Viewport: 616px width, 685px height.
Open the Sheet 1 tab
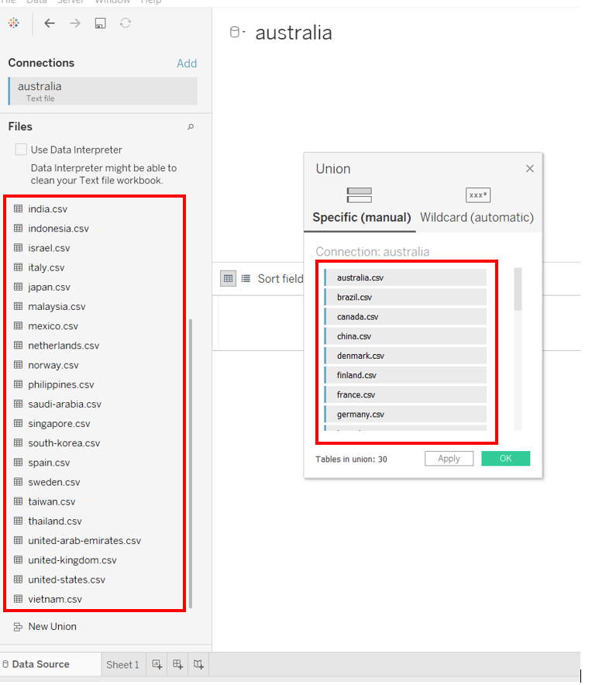122,664
